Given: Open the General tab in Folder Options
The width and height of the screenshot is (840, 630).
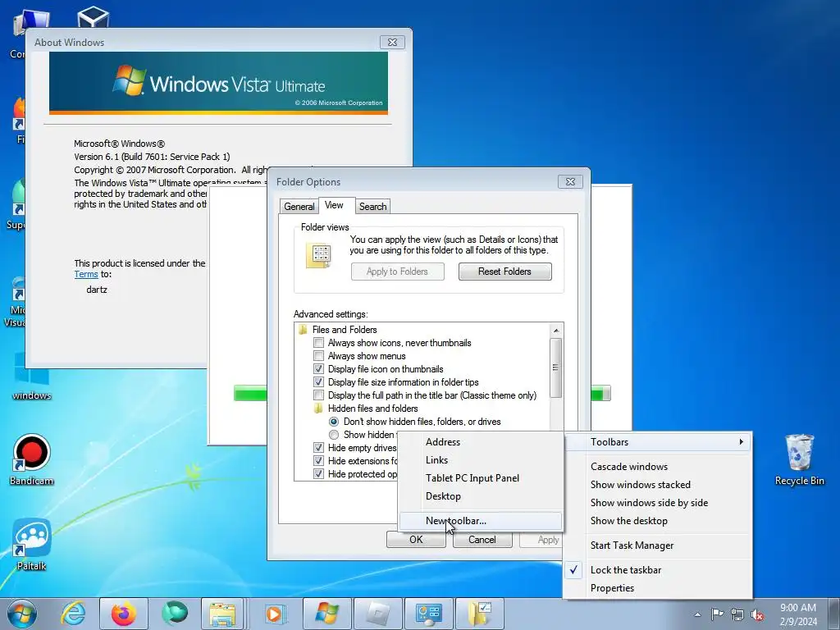Looking at the screenshot, I should [299, 207].
